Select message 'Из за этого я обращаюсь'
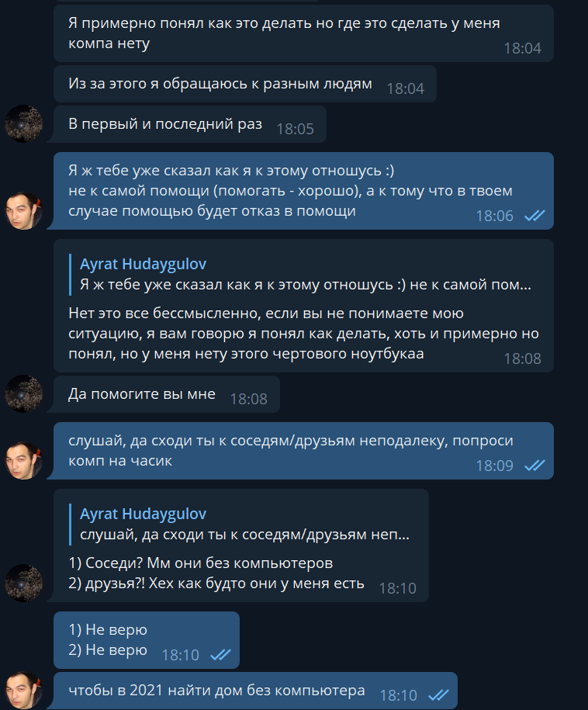Image resolution: width=588 pixels, height=710 pixels. pyautogui.click(x=245, y=85)
